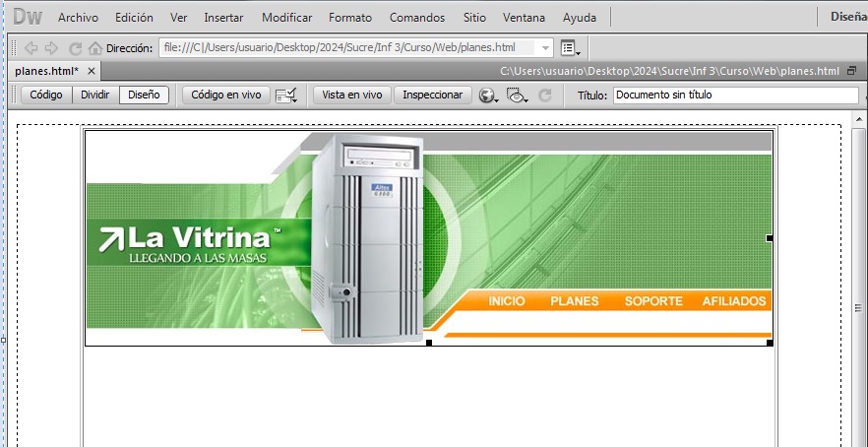This screenshot has width=868, height=447.
Task: Open the Modificar menu
Action: (x=286, y=18)
